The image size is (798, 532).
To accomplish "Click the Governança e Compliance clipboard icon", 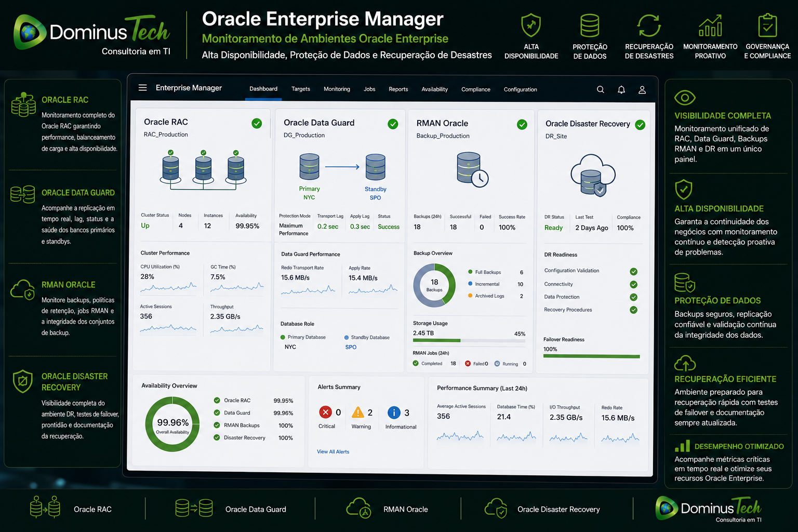I will coord(767,25).
